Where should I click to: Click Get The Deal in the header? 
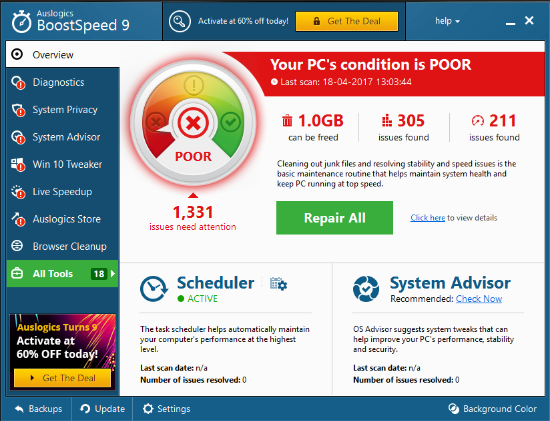coord(347,21)
